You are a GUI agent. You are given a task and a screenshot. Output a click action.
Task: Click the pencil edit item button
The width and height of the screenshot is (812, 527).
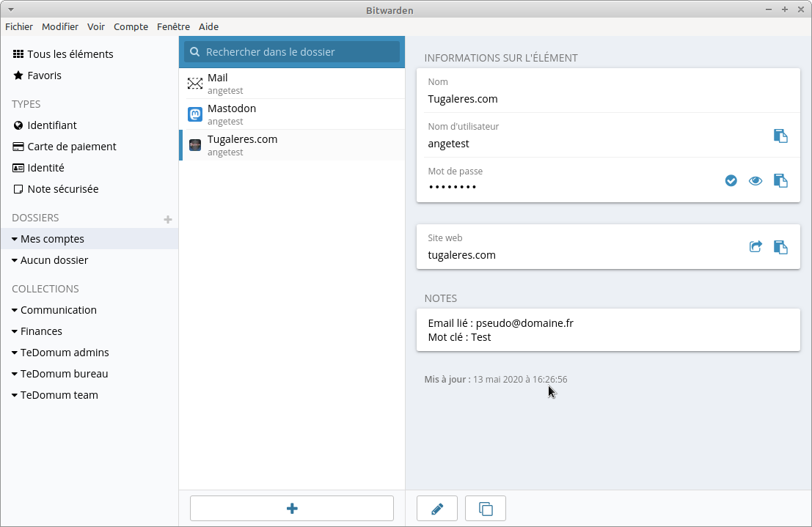point(437,508)
